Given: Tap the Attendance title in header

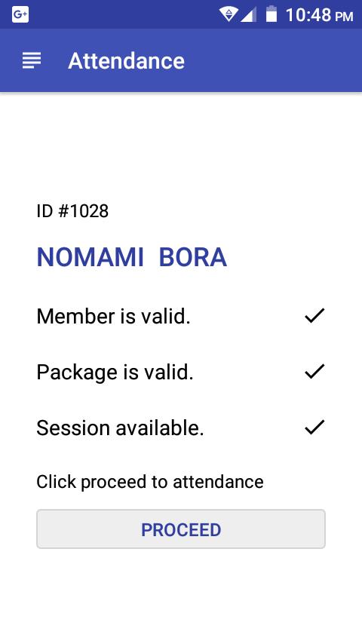Looking at the screenshot, I should coord(126,61).
